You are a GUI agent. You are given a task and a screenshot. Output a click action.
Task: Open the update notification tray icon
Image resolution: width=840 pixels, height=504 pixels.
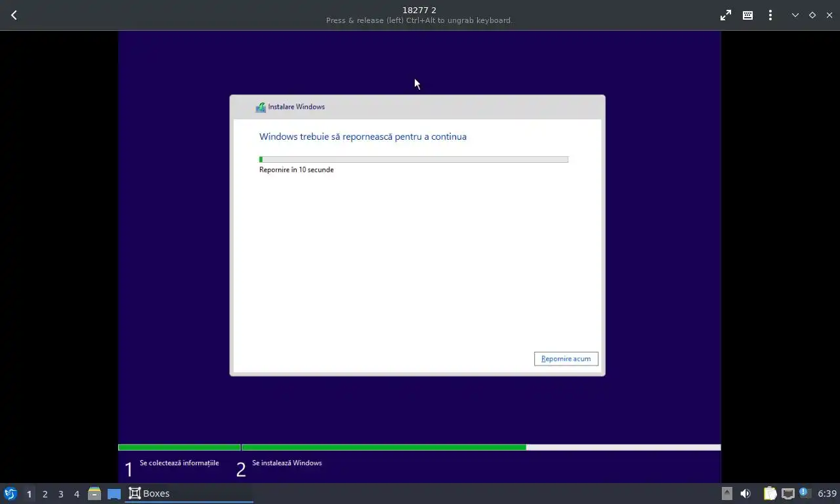805,493
